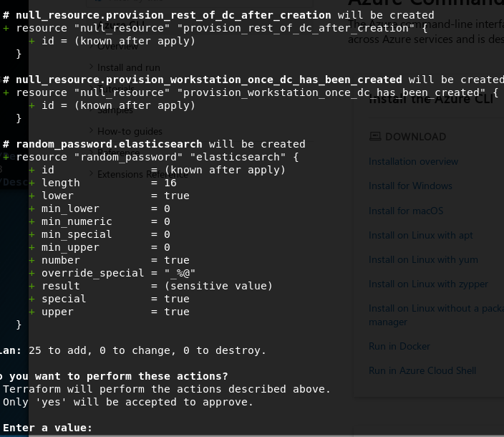Open the Install for Windows link
This screenshot has height=437, width=504.
pyautogui.click(x=410, y=186)
